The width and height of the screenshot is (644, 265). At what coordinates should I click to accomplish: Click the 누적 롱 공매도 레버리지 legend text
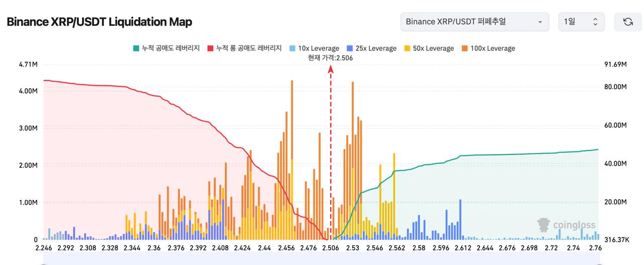tap(249, 48)
